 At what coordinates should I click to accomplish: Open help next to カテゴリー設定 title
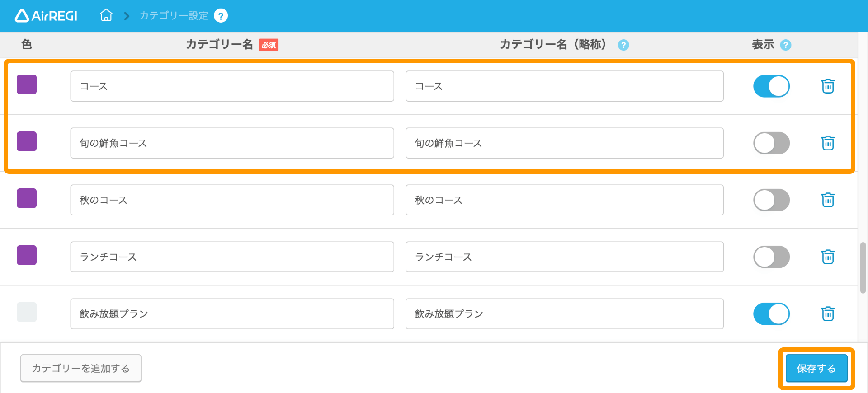(x=221, y=16)
